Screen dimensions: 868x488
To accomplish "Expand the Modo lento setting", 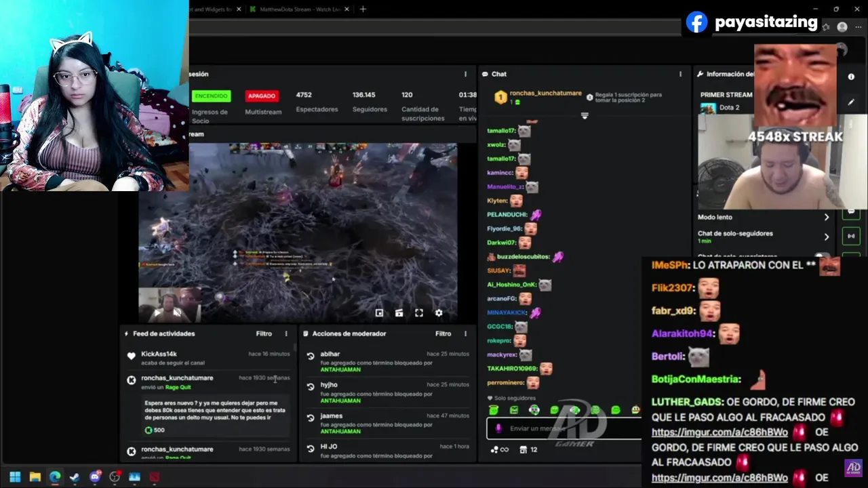I will tap(827, 217).
